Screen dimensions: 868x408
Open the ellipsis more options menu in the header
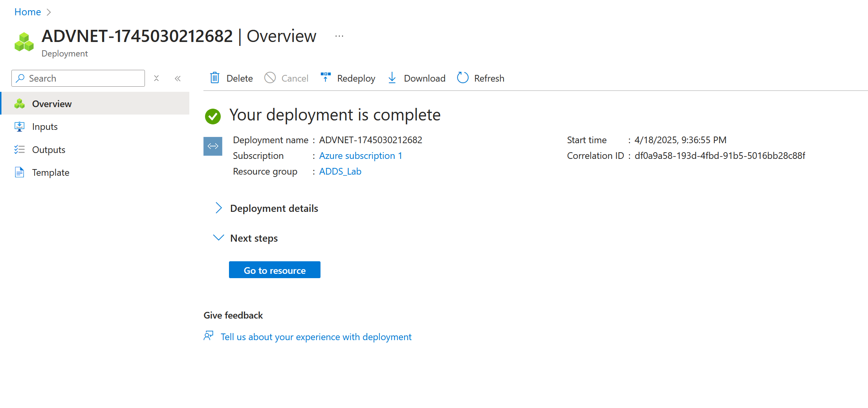tap(339, 36)
